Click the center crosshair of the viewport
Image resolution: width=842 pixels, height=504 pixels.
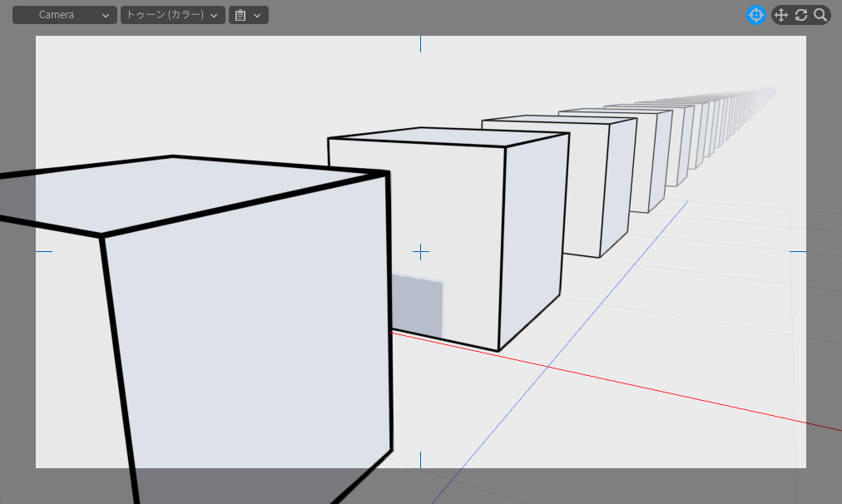point(421,251)
